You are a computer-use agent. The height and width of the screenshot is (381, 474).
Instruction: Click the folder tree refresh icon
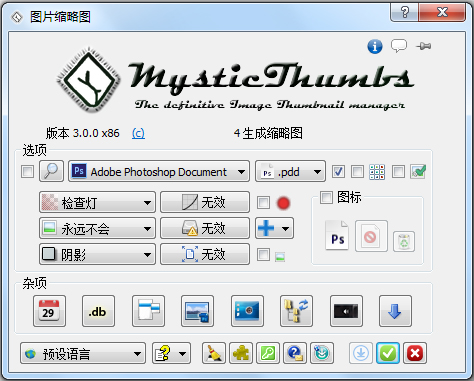296,311
